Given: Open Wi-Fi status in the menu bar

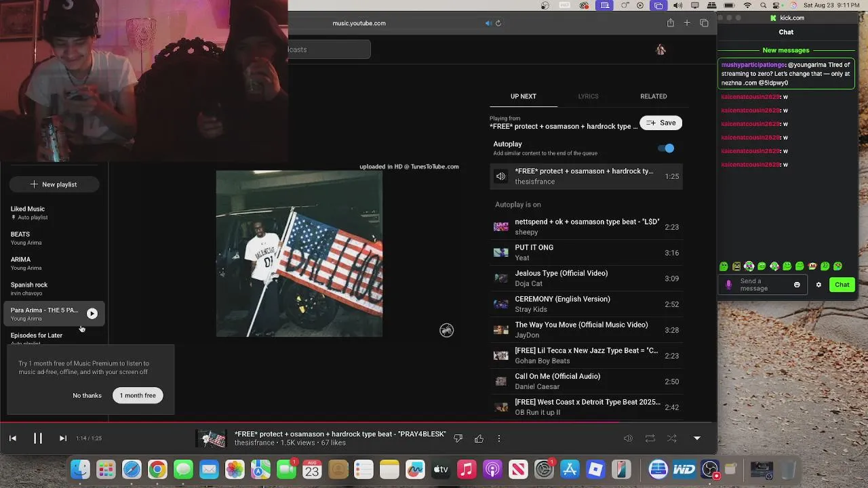Looking at the screenshot, I should coord(747,5).
